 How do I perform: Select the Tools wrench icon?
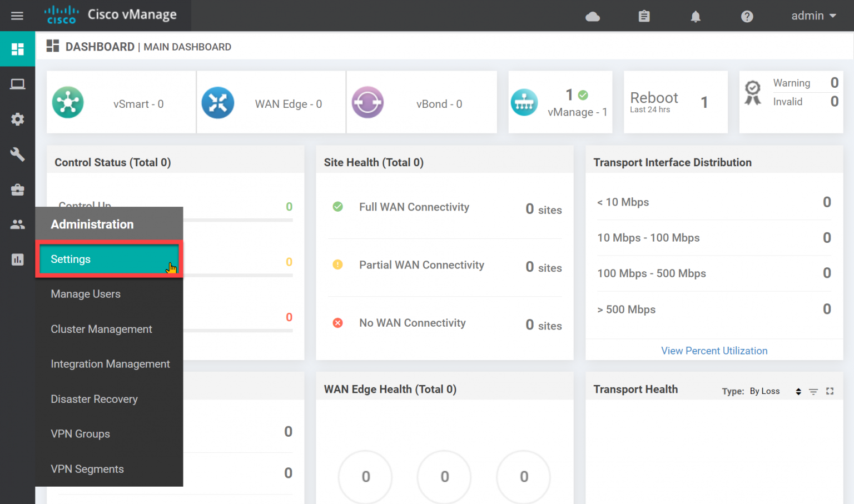point(17,154)
